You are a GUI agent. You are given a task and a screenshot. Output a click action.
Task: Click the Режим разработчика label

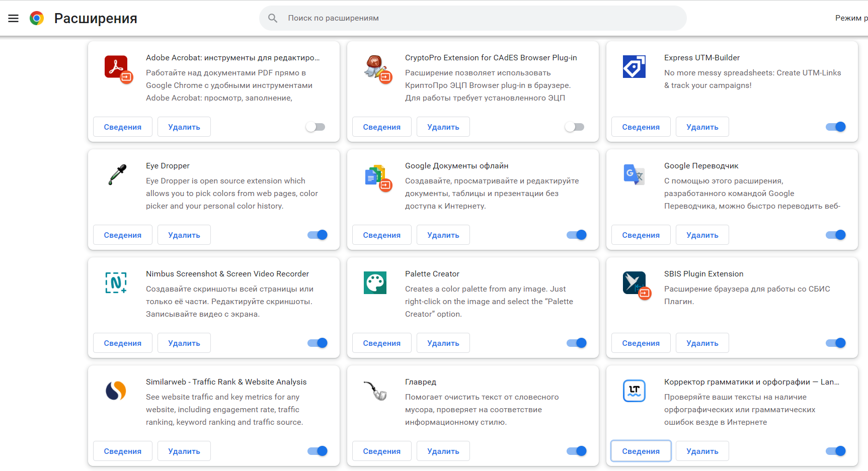click(851, 18)
